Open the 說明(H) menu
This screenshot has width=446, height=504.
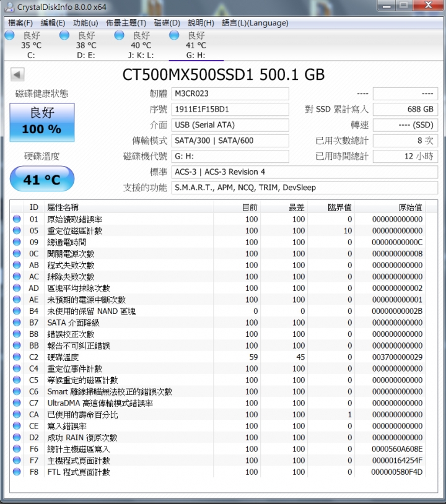pos(201,23)
